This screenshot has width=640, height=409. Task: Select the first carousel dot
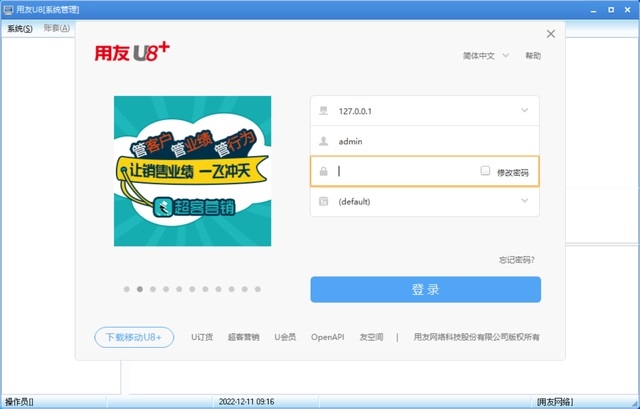pos(127,289)
